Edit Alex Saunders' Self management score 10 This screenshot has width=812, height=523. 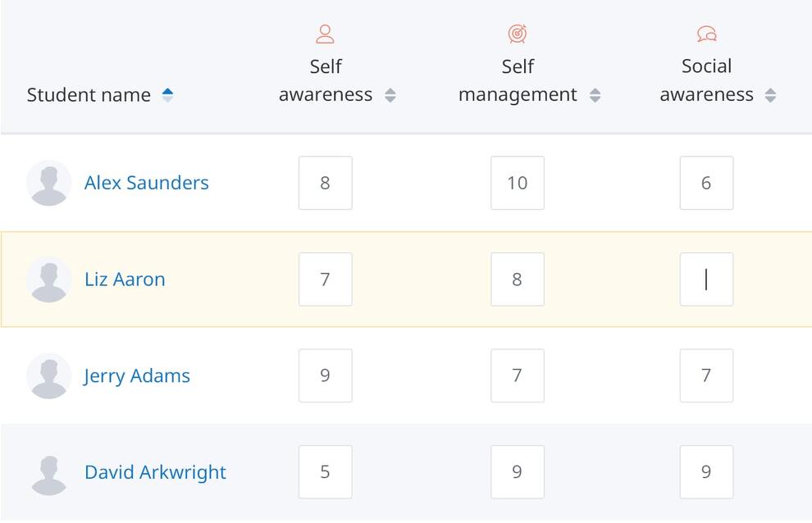[518, 183]
